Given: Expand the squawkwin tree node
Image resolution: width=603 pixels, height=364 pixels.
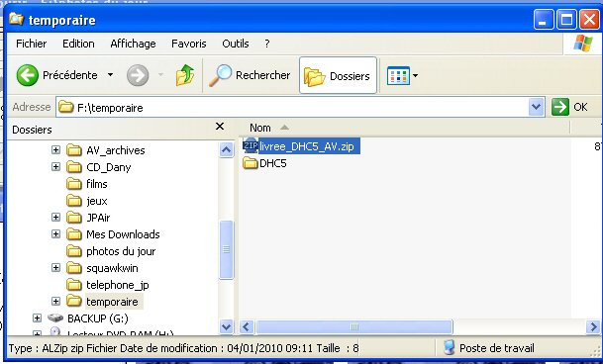Looking at the screenshot, I should (x=55, y=267).
